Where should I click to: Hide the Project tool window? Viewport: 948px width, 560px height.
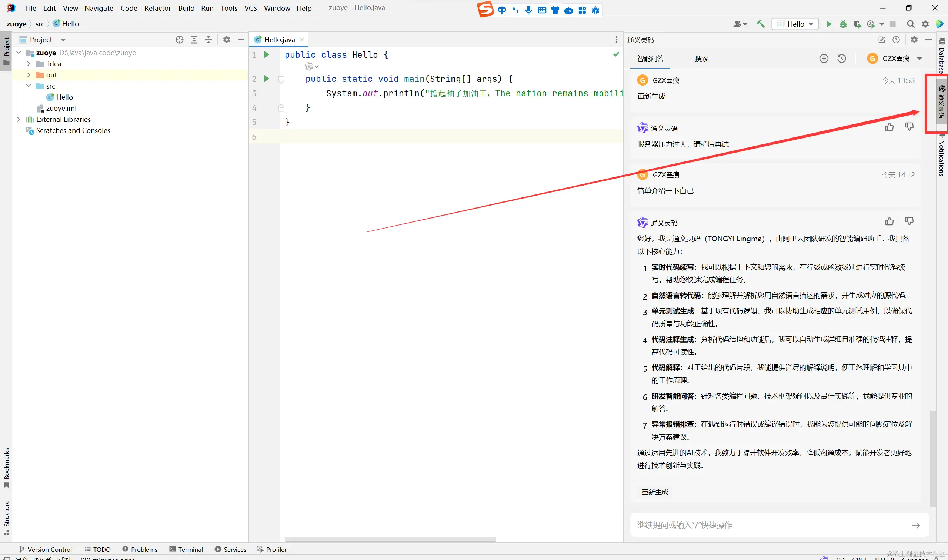coord(241,40)
